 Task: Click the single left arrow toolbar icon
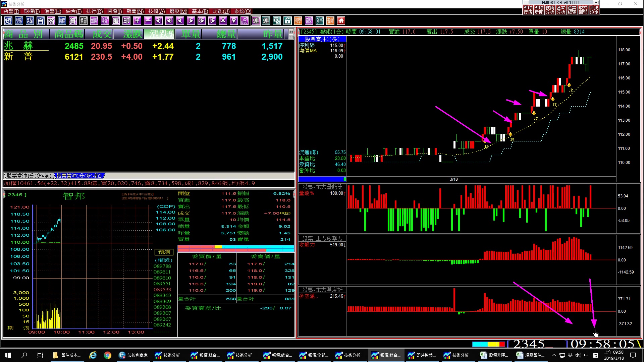tap(180, 21)
